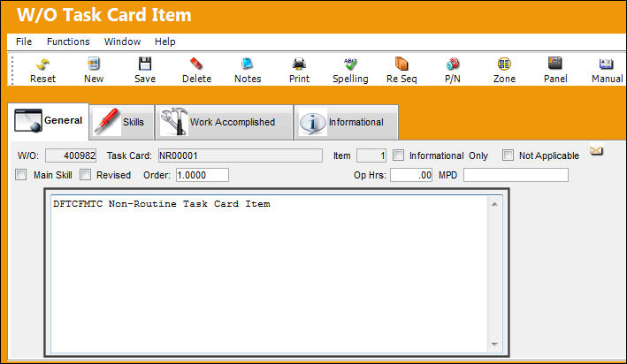Click the Order field showing 1.0000
The image size is (627, 364).
pyautogui.click(x=203, y=175)
